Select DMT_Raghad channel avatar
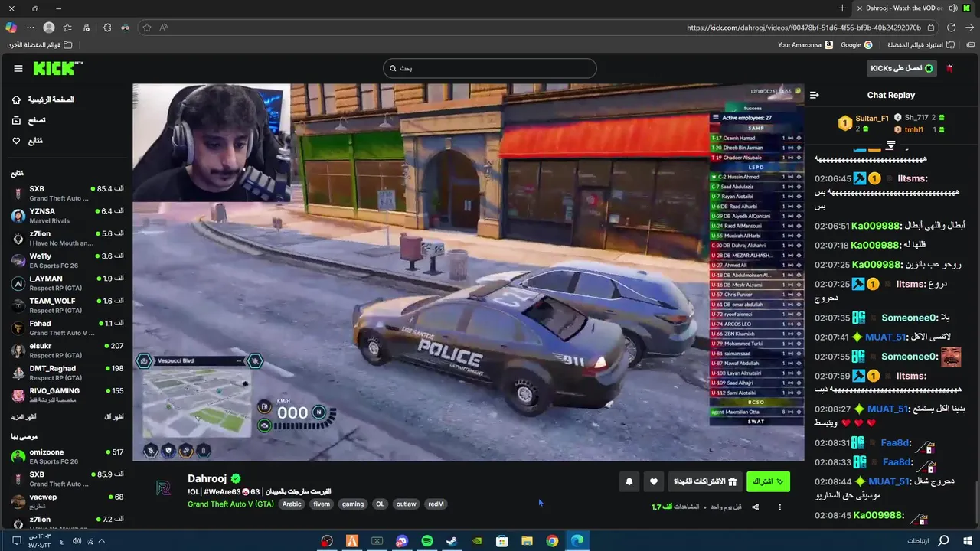 (x=18, y=373)
